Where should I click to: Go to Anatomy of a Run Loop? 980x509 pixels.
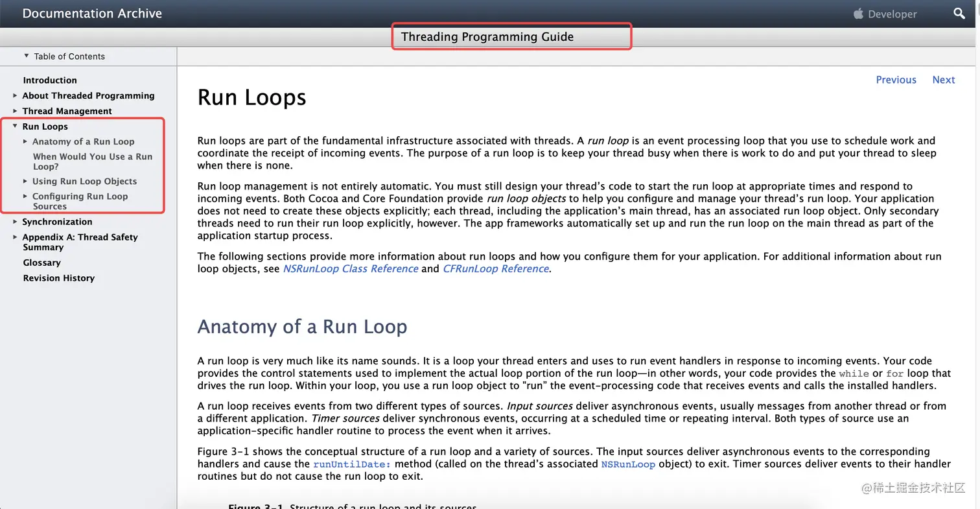click(84, 141)
